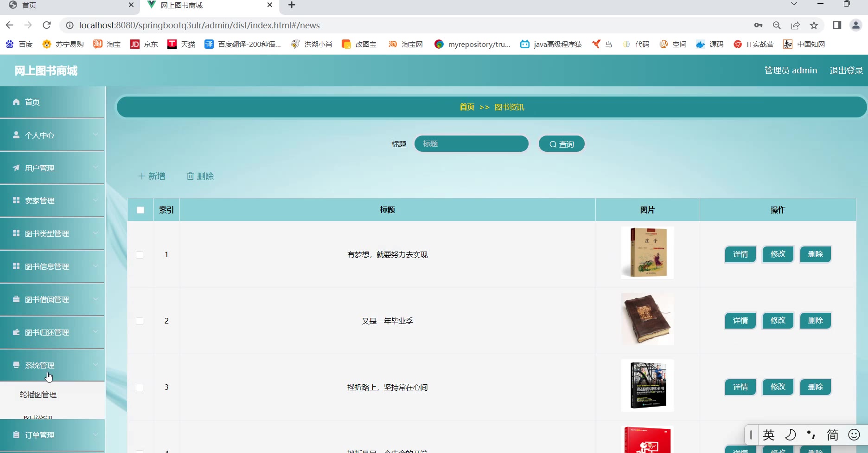Click the briefcase icon beside 图书借阅管理
This screenshot has height=453, width=868.
16,299
